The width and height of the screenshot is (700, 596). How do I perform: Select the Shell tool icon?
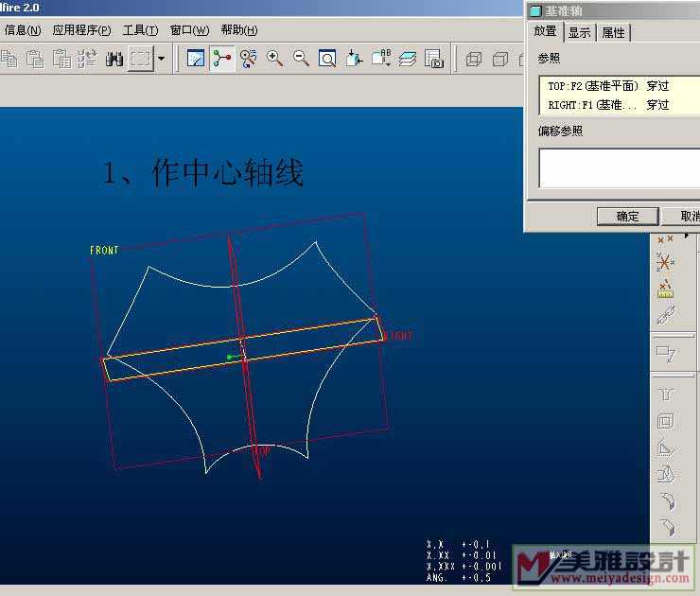click(x=666, y=421)
